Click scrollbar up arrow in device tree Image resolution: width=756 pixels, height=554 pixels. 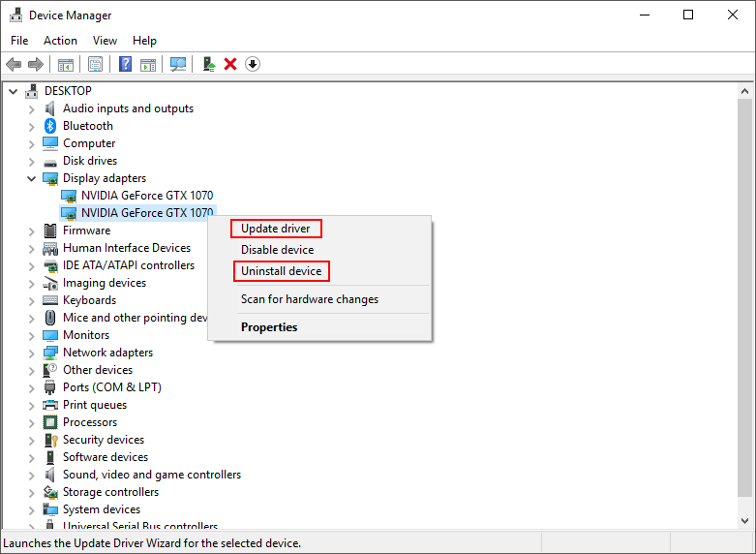[x=745, y=91]
